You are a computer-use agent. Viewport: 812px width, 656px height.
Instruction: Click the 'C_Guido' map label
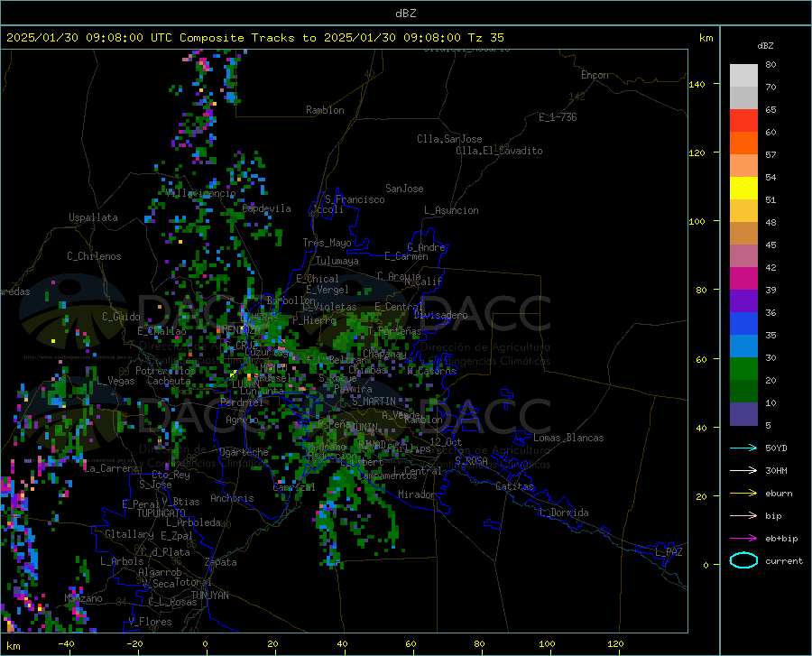121,317
